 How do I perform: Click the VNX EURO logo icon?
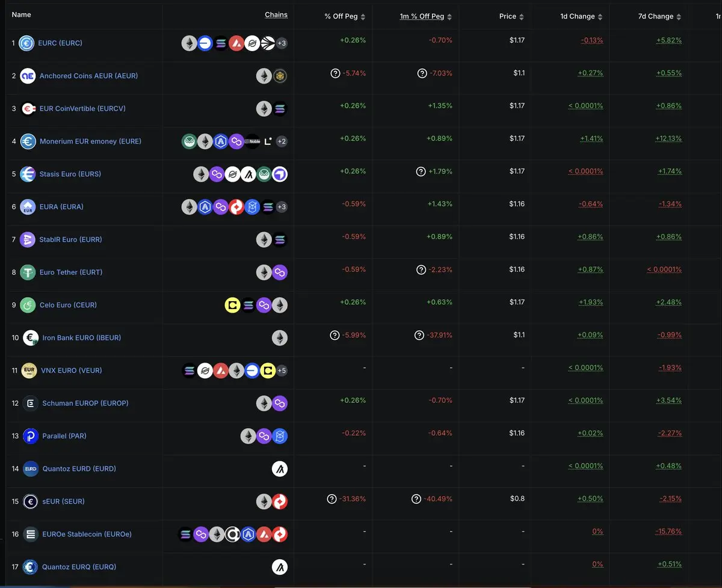29,370
